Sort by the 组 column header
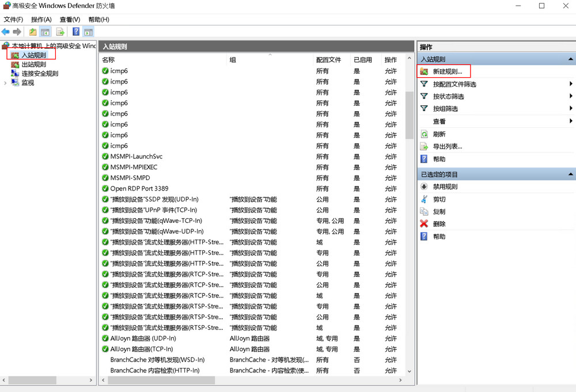The width and height of the screenshot is (576, 392). pyautogui.click(x=270, y=59)
